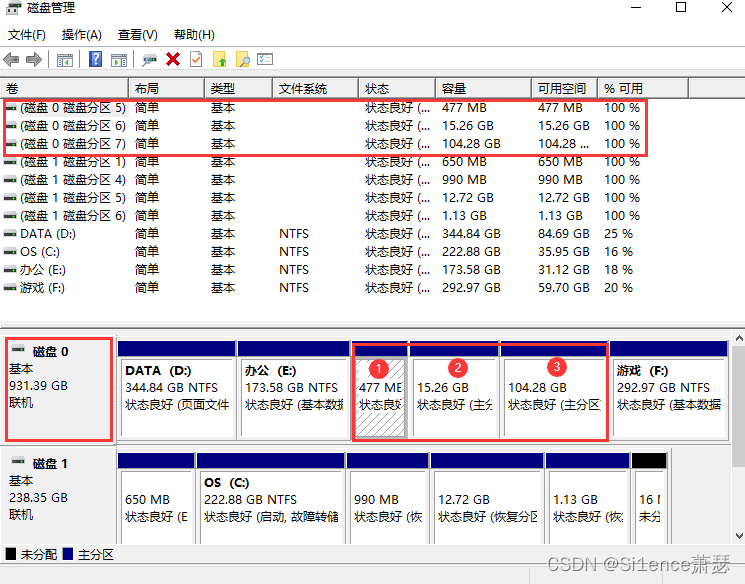Screen dimensions: 745x584
Task: Select the 104.28 GB partition block on disk 0
Action: 554,390
